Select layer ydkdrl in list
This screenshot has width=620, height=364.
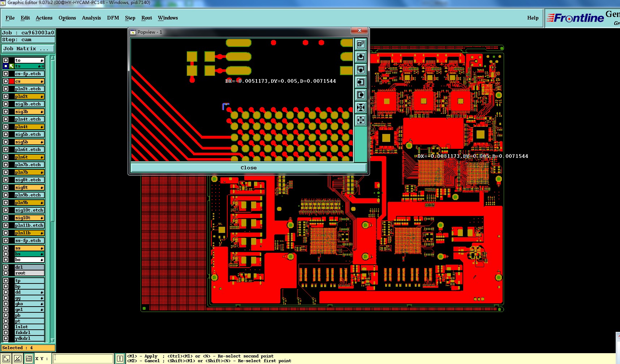(x=29, y=338)
